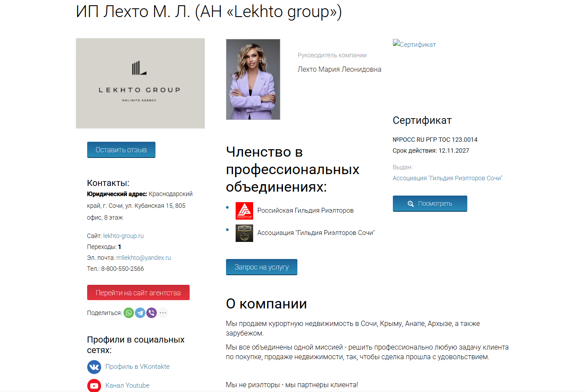Click the Российская Гильдия Риэлторов logo
The width and height of the screenshot is (586, 392).
pos(244,210)
